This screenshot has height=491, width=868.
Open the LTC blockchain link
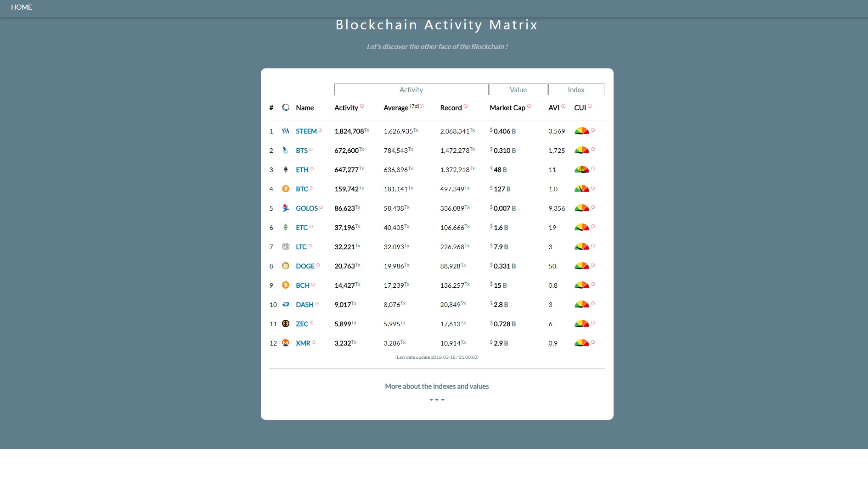click(x=301, y=247)
